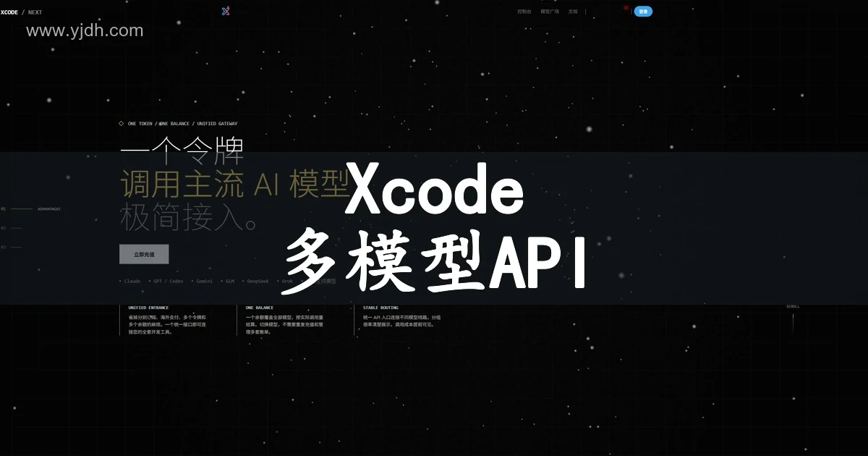This screenshot has width=868, height=456.
Task: Click the DeepSeek model label
Action: 258,281
